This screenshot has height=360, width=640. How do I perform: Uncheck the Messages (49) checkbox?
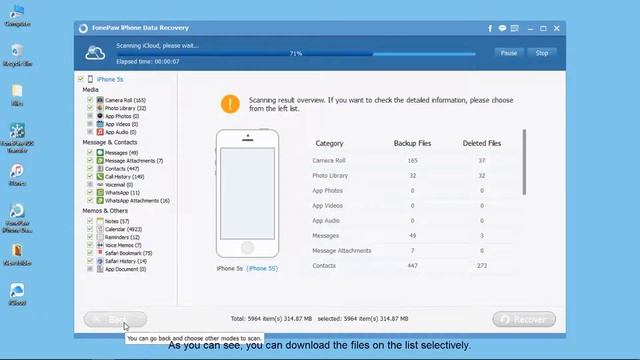coord(90,152)
